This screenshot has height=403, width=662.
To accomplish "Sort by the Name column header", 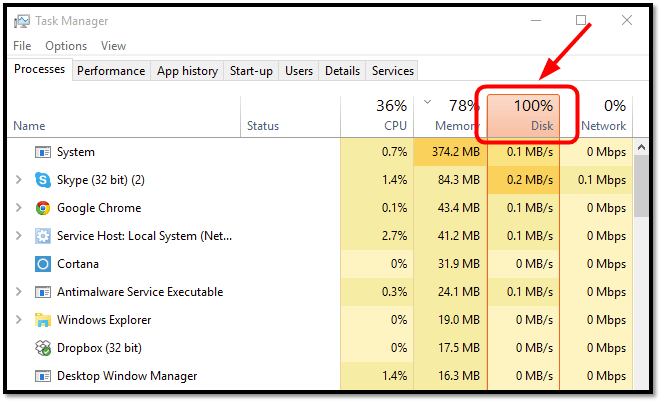I will coord(124,116).
